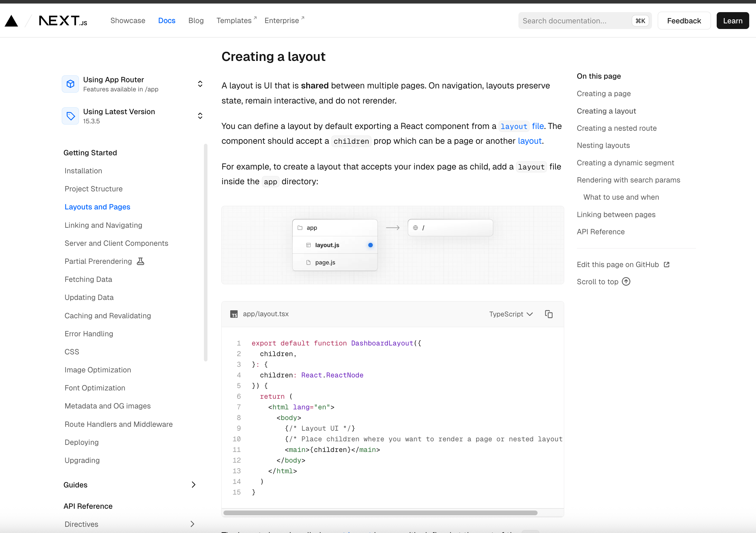Focus the Search documentation field
The image size is (756, 533).
click(x=585, y=21)
